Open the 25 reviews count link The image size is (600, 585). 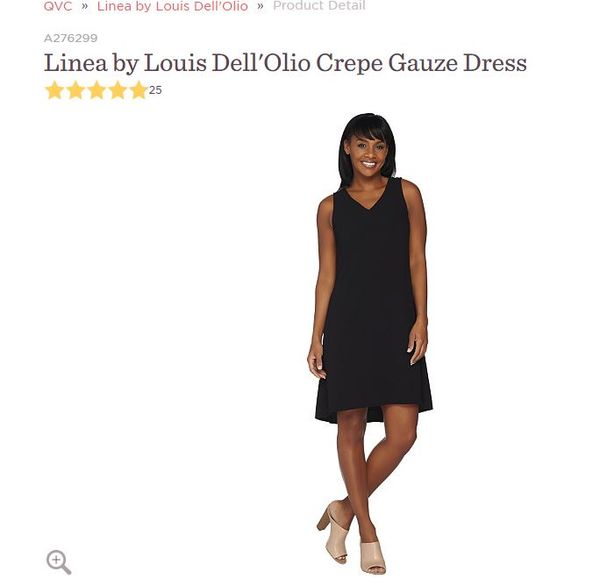click(x=155, y=90)
